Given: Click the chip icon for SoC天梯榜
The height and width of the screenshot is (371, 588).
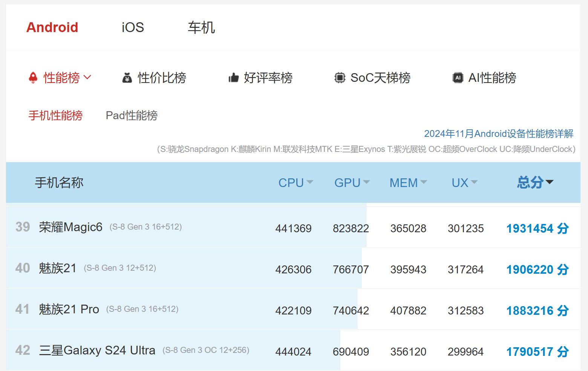Looking at the screenshot, I should click(x=340, y=78).
